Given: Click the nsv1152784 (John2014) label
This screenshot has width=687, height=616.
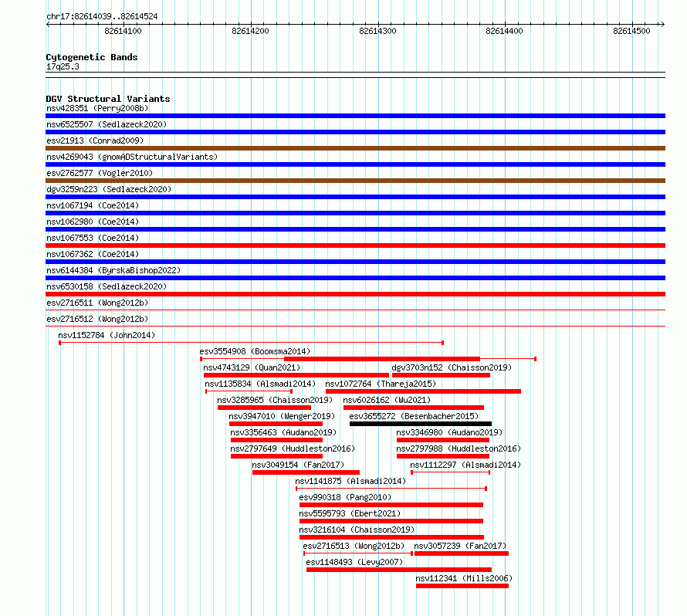Looking at the screenshot, I should pos(107,335).
